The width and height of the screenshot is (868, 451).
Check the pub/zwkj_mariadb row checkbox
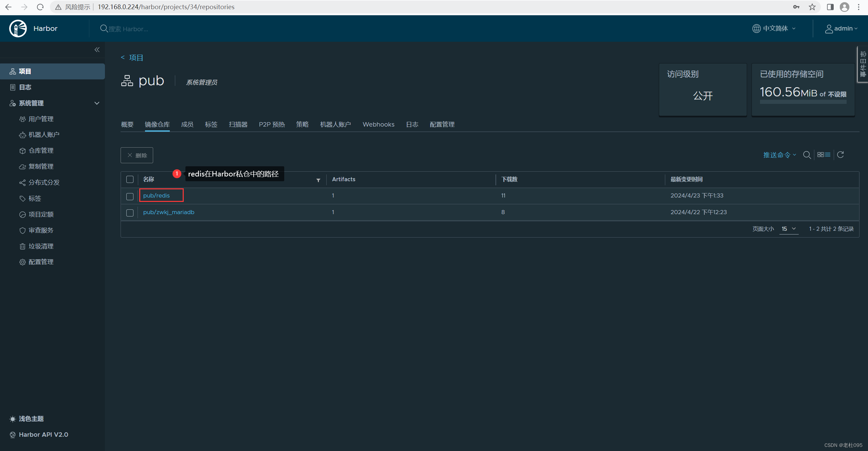point(130,213)
